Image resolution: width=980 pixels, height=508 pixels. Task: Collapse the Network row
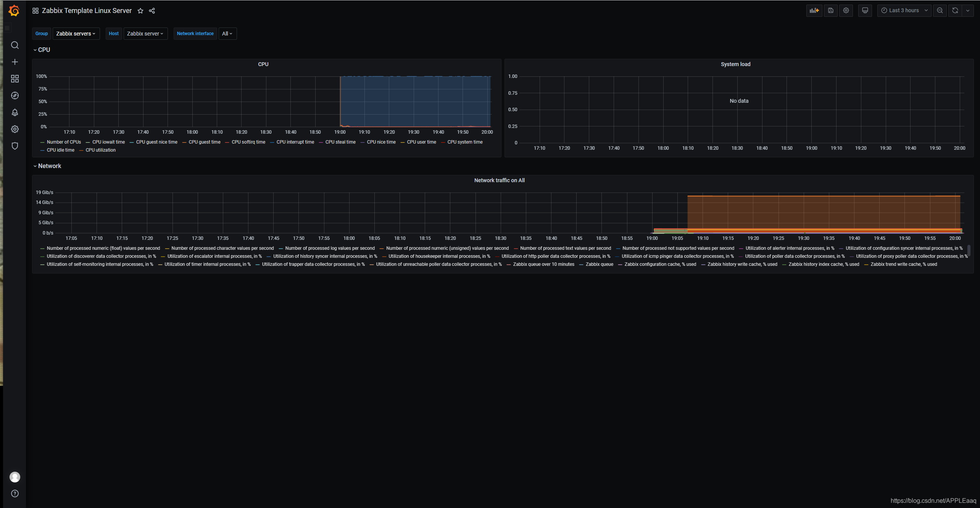pyautogui.click(x=47, y=166)
